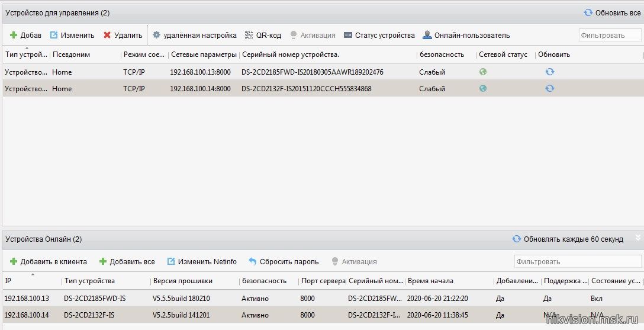Sort by Псевдоним column header
This screenshot has height=330, width=644.
pyautogui.click(x=71, y=55)
